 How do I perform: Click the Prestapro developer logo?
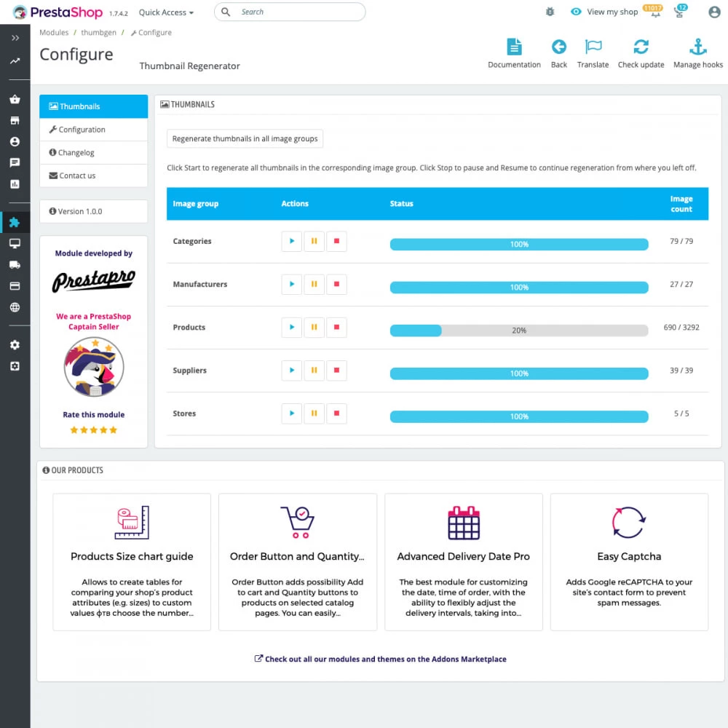94,280
